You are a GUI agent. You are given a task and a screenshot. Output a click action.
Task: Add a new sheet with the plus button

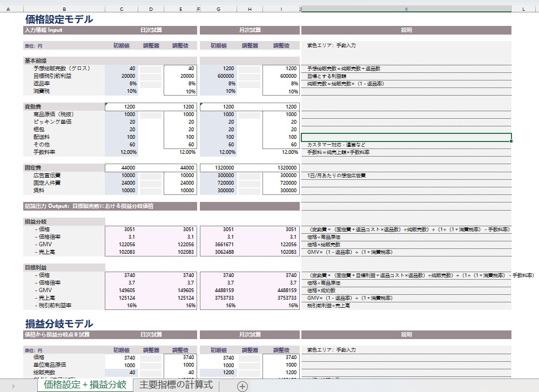242,386
